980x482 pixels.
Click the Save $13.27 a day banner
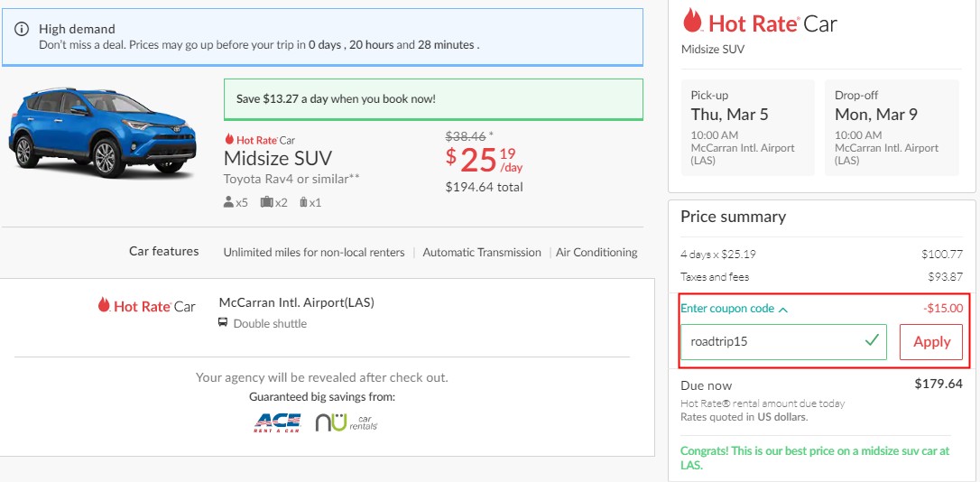[433, 99]
